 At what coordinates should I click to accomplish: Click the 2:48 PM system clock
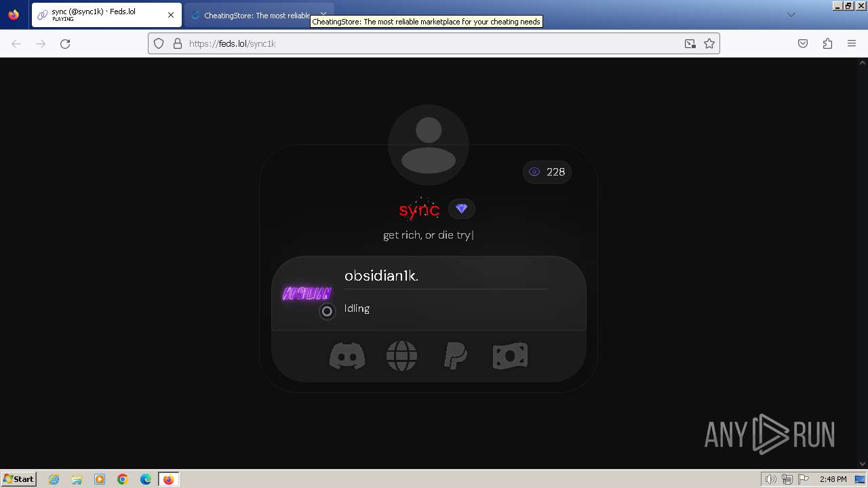tap(833, 479)
